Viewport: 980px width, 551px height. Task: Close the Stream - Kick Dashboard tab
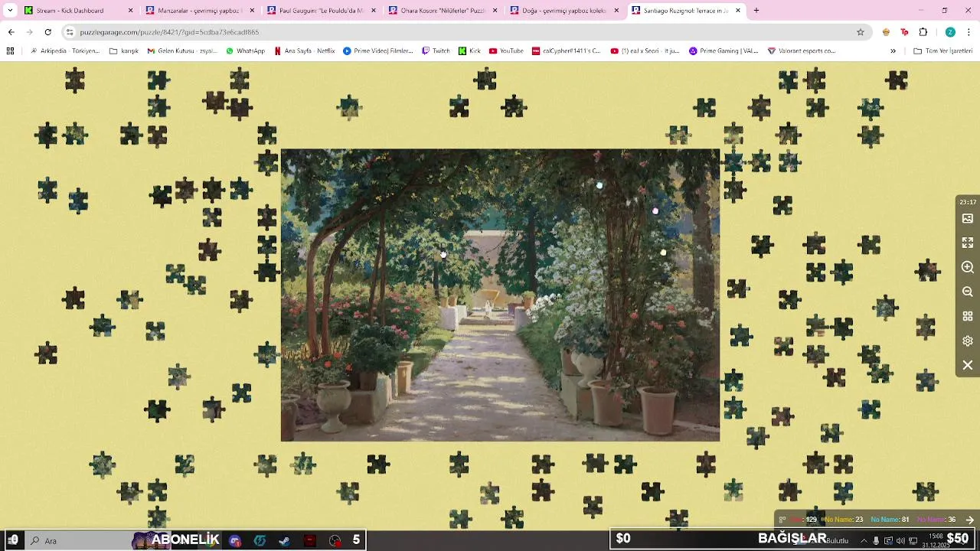[130, 11]
